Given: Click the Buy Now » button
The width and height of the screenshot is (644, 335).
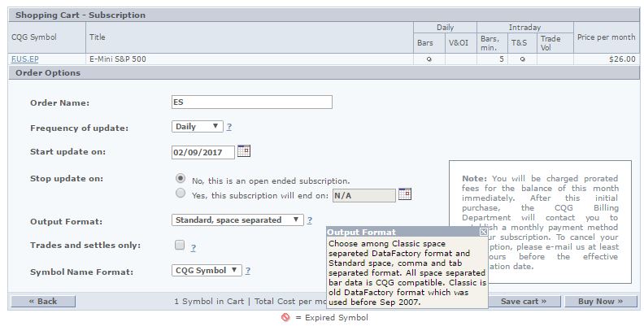Looking at the screenshot, I should (x=600, y=302).
